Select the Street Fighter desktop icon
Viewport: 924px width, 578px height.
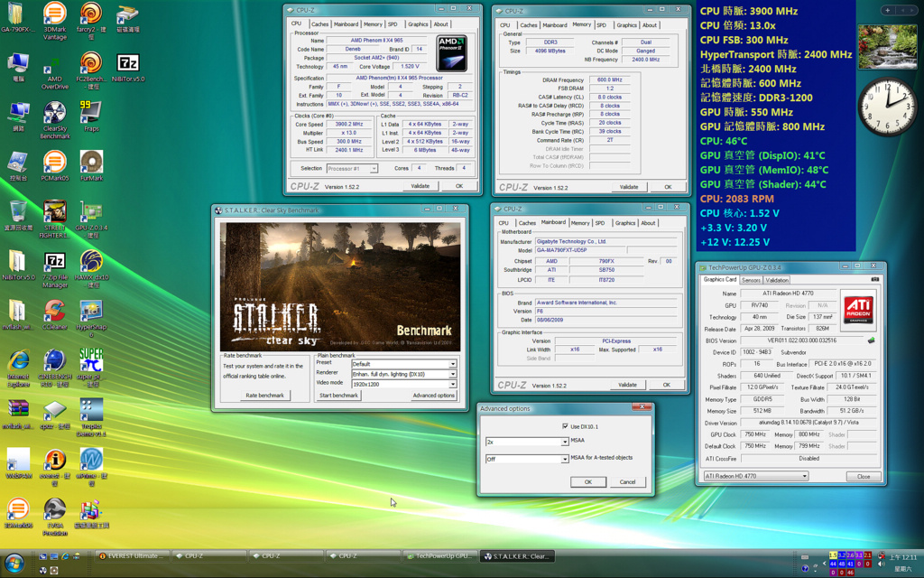(55, 219)
